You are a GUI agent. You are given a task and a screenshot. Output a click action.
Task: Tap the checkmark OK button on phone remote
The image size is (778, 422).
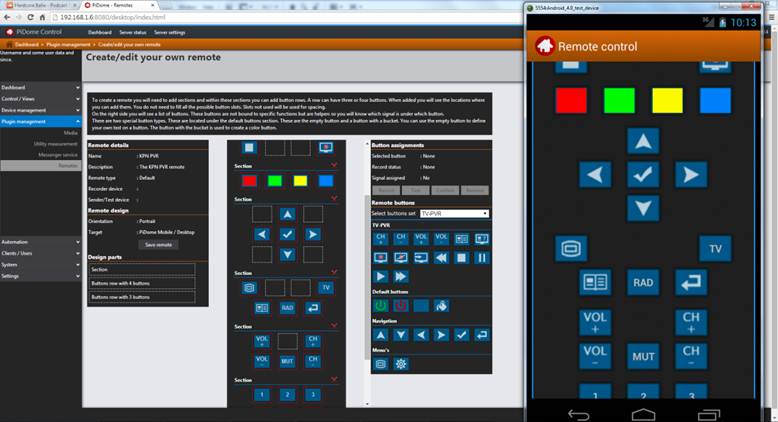coord(643,174)
